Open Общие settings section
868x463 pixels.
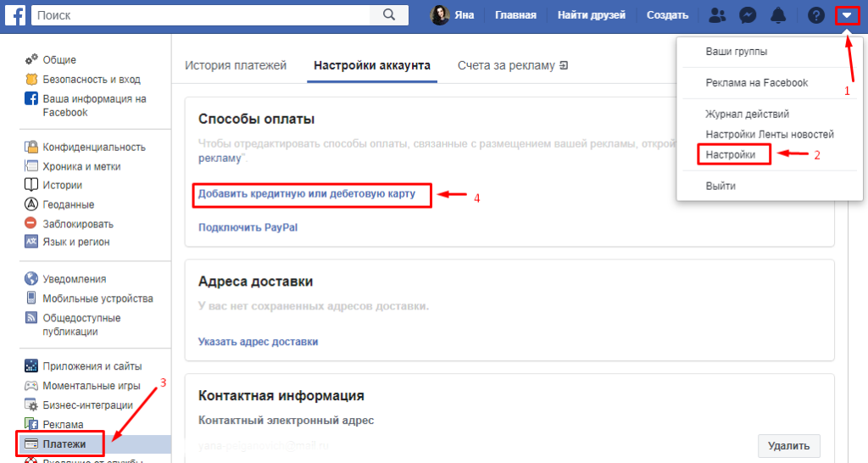(59, 60)
